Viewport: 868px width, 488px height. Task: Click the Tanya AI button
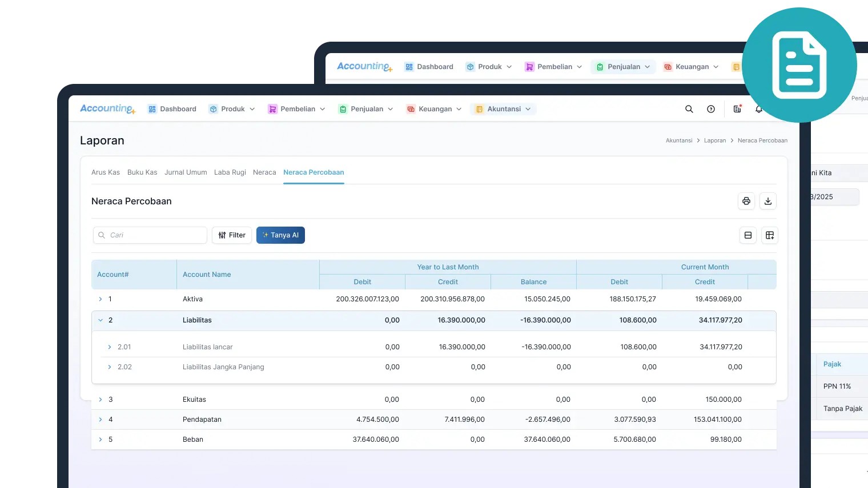click(x=280, y=235)
